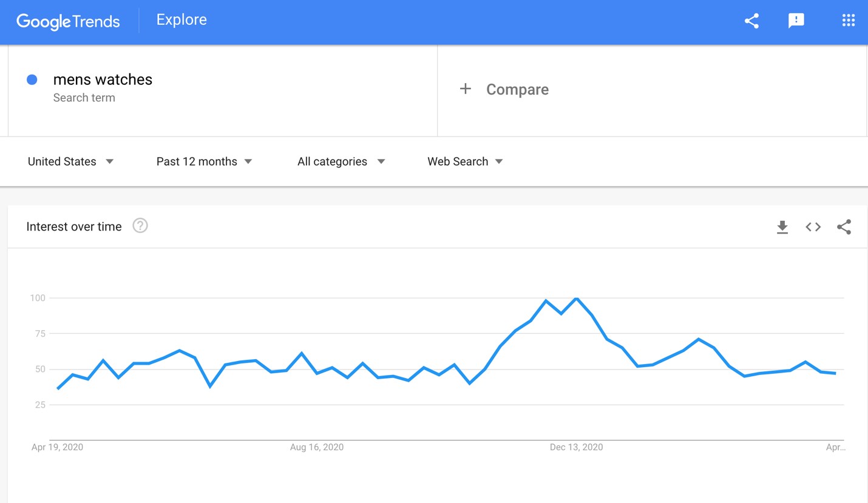Change the Web Search type dropdown
This screenshot has height=503, width=868.
pos(465,161)
